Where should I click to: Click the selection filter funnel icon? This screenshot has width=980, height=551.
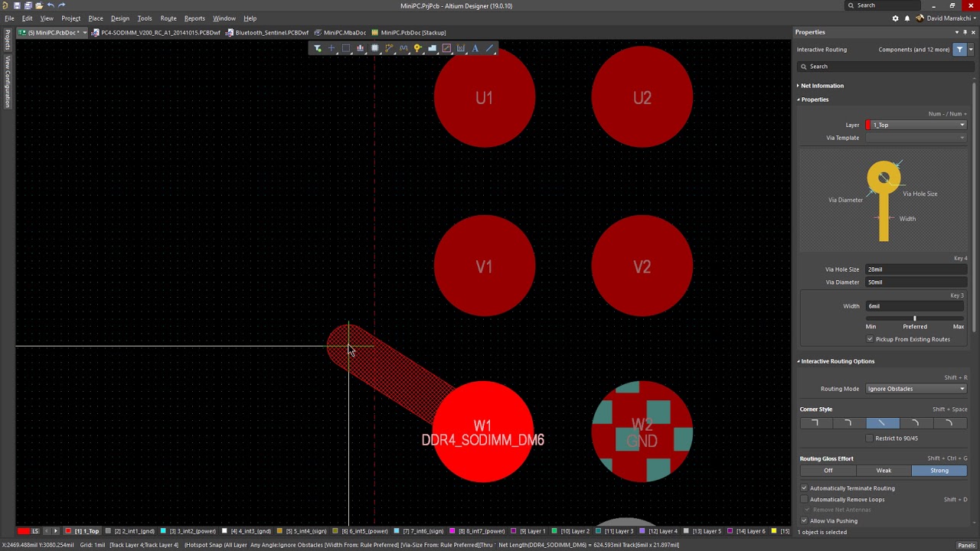click(x=317, y=48)
